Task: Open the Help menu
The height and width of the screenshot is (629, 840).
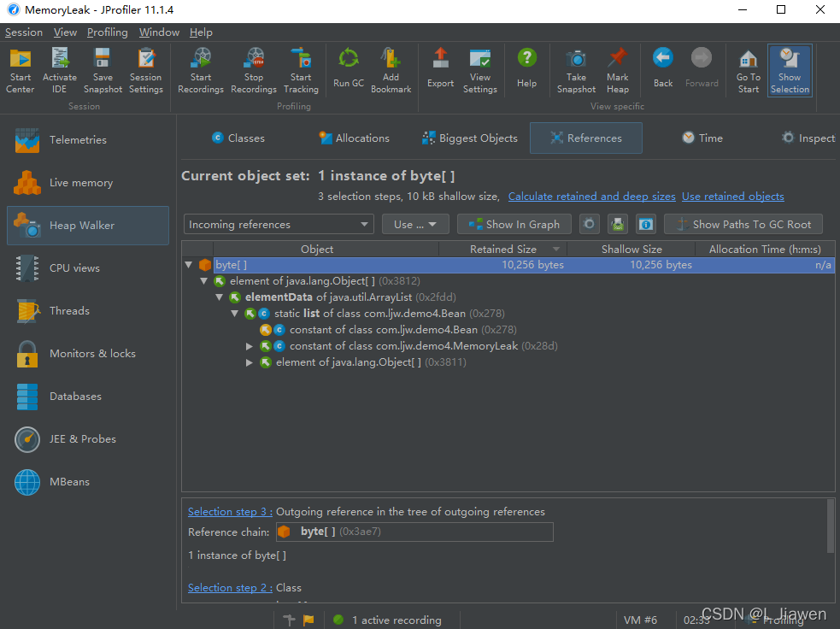Action: tap(201, 32)
